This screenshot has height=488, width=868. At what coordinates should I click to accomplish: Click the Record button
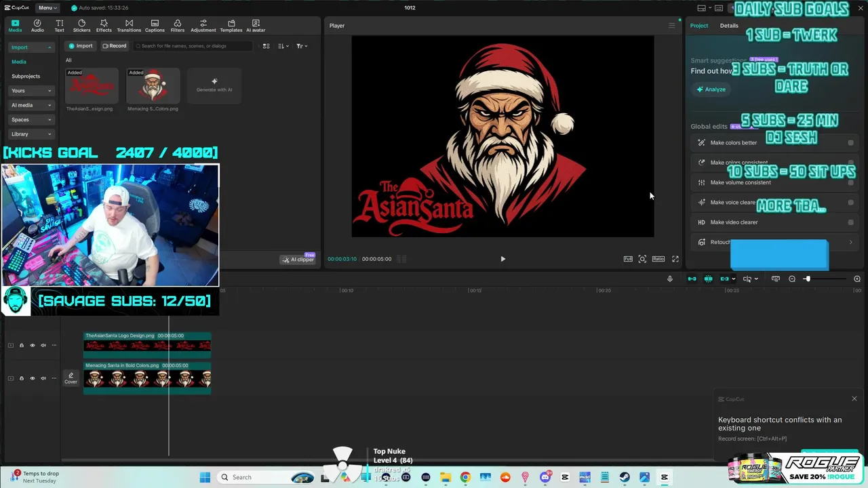click(x=114, y=46)
